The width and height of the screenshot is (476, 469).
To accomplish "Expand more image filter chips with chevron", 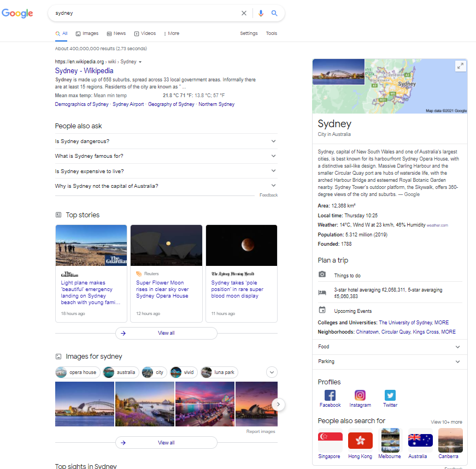I will pos(272,372).
